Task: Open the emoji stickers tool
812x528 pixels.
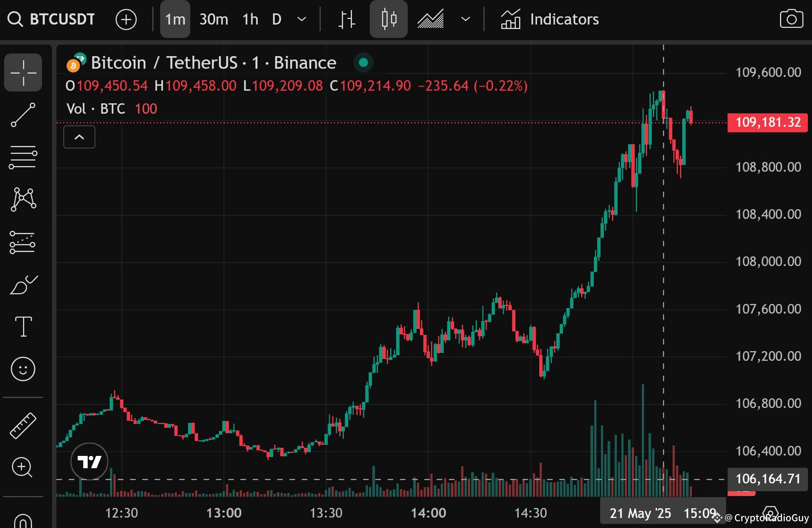Action: coord(23,369)
